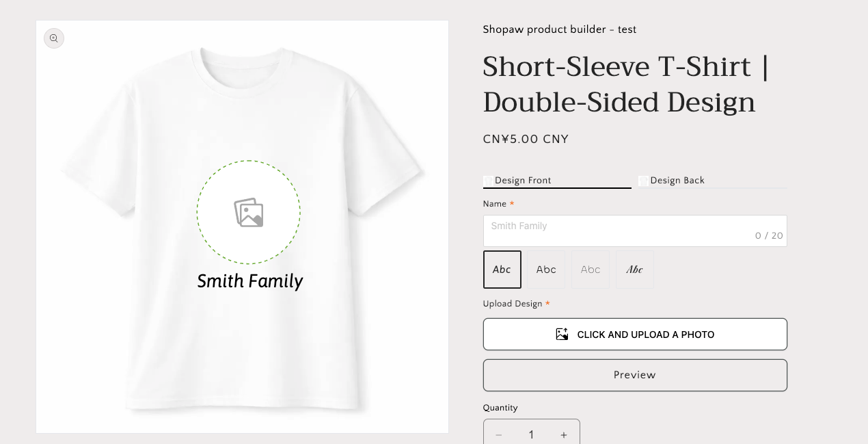This screenshot has width=868, height=444.
Task: Choose the second plain Abc font style
Action: 546,270
